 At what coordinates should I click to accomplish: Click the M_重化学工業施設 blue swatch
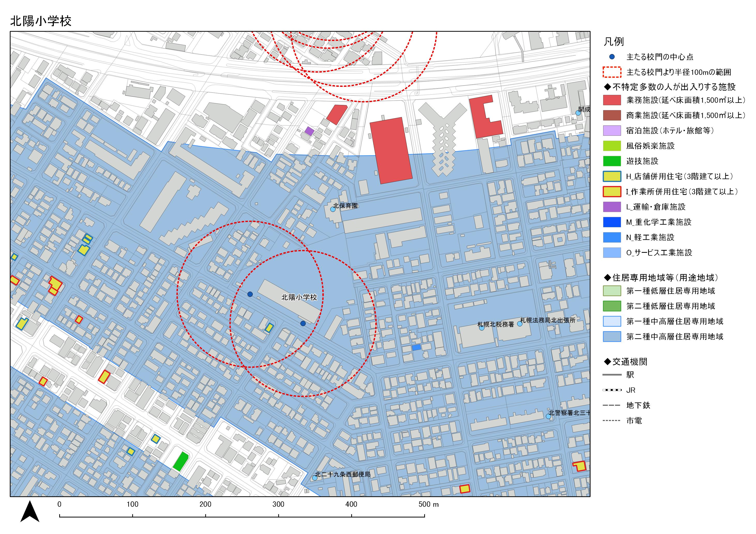pyautogui.click(x=612, y=222)
